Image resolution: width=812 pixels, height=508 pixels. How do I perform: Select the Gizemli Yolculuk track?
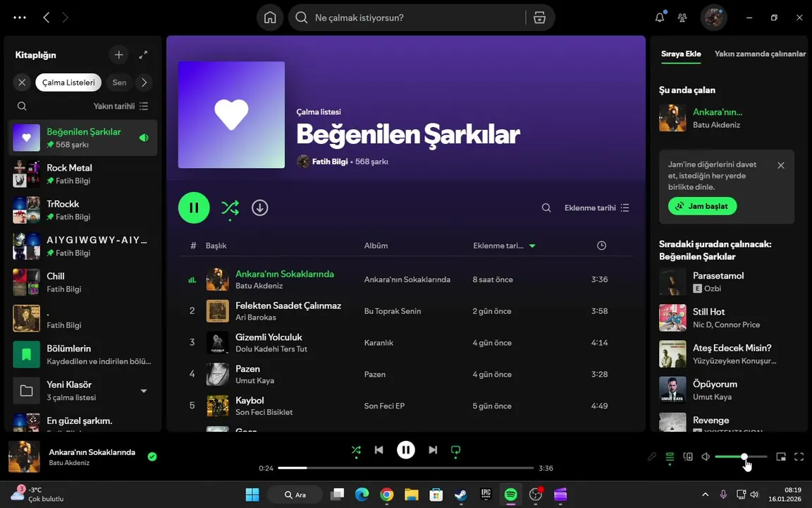[x=405, y=343]
